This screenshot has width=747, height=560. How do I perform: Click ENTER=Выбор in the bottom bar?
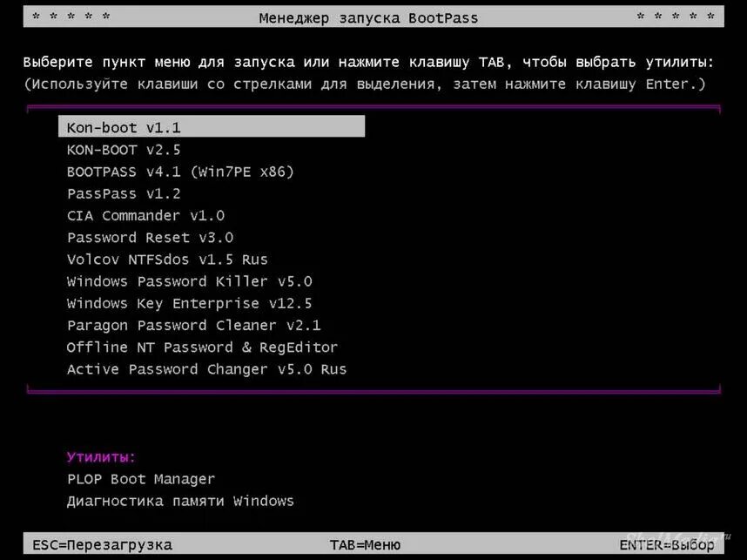[667, 544]
